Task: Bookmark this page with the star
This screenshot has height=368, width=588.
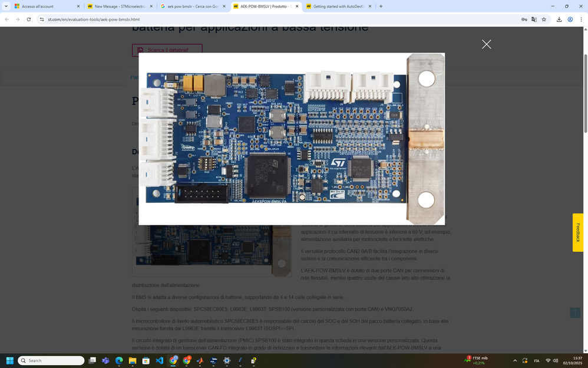Action: [544, 19]
